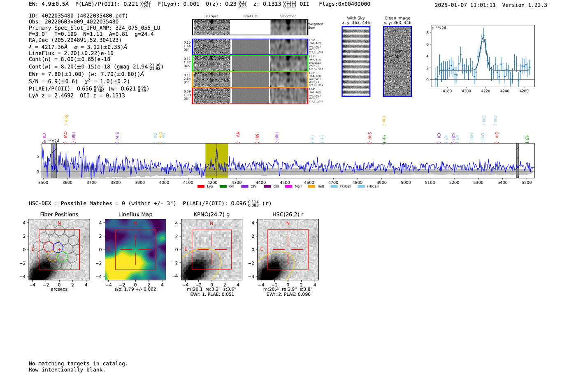Open the Fiber Positions thumbnail

point(59,250)
